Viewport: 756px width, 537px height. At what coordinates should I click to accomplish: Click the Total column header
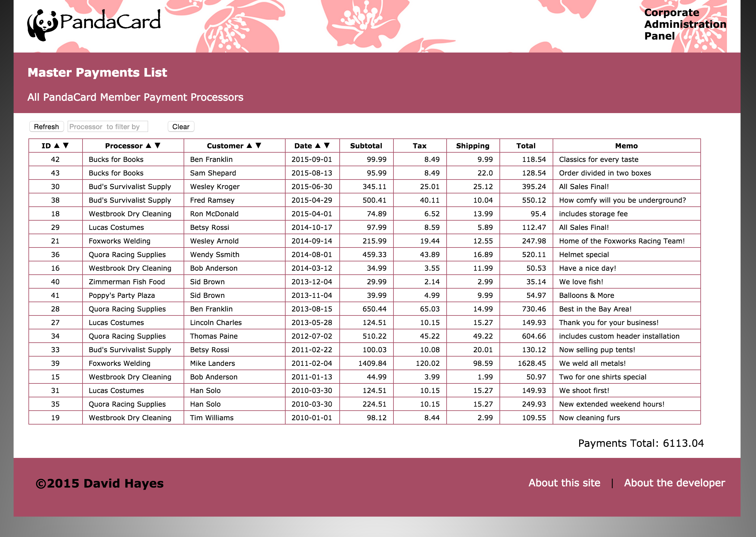point(526,146)
